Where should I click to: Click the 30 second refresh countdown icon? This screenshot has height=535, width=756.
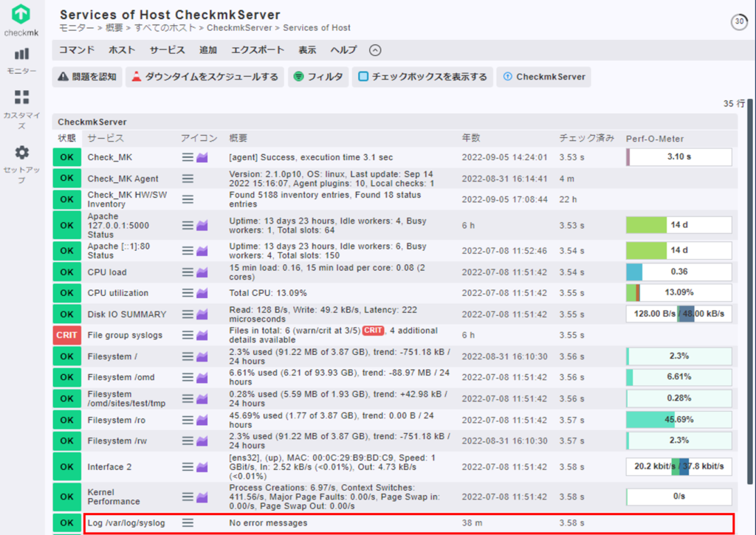pyautogui.click(x=739, y=21)
